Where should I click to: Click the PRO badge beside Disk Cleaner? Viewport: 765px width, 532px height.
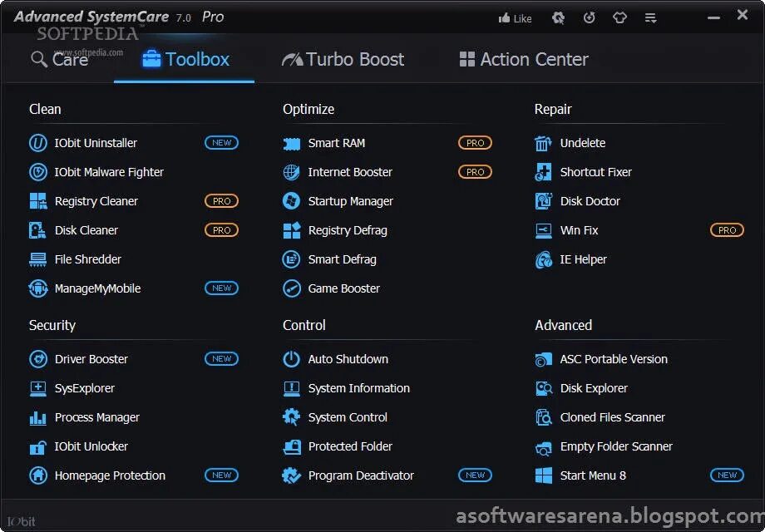[x=221, y=230]
